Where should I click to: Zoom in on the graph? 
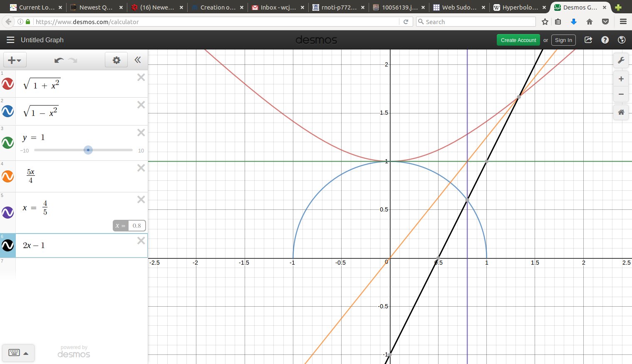tap(621, 79)
